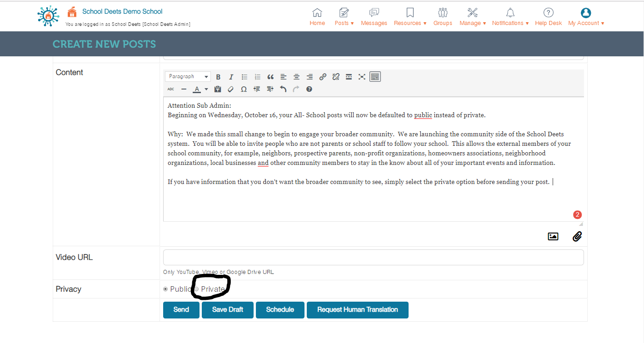Click the Video URL input field
644x343 pixels.
[374, 257]
